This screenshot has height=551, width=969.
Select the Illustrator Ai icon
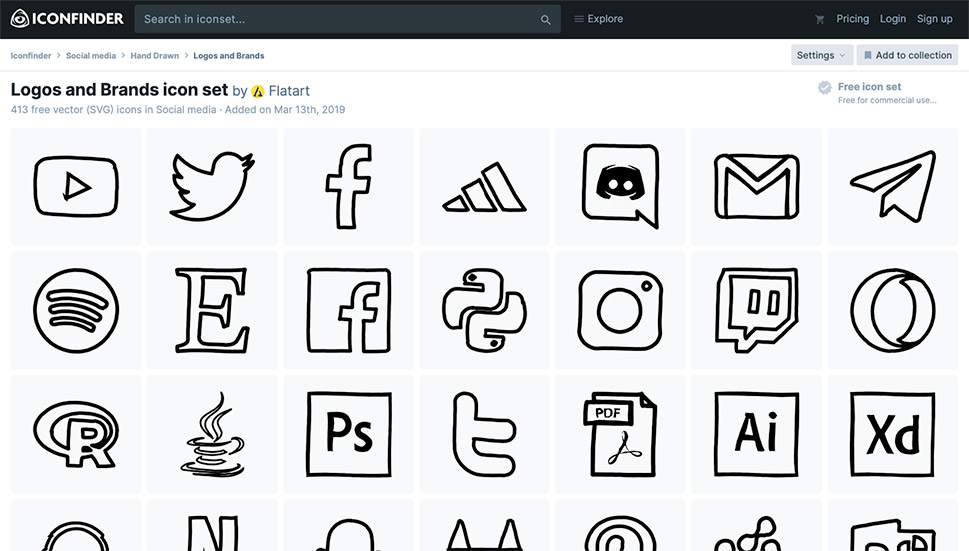click(756, 434)
